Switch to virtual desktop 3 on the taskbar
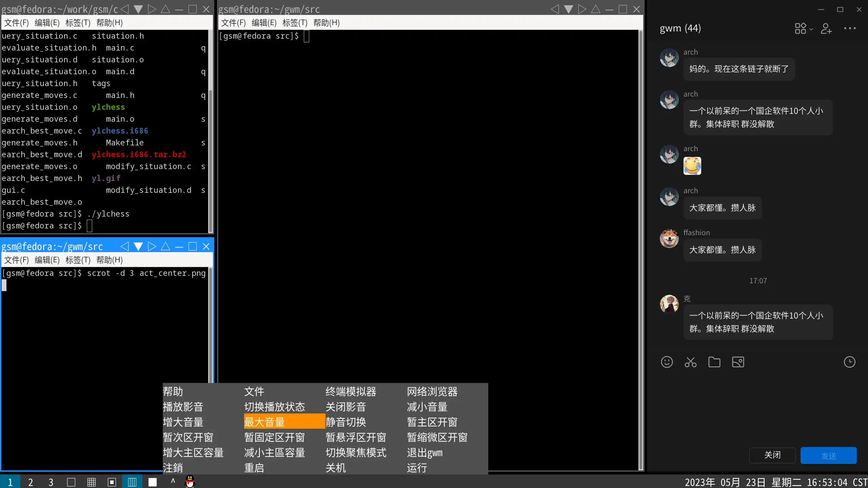The width and height of the screenshot is (868, 488). pos(51,482)
